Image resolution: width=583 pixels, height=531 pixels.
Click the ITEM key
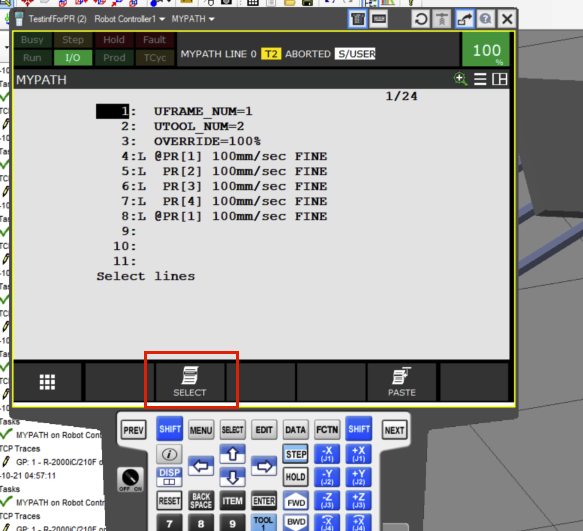tap(232, 501)
